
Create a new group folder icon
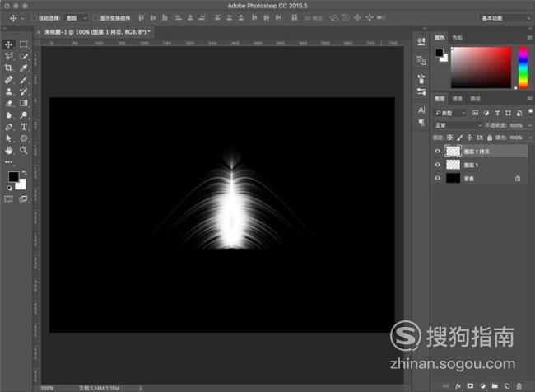[495, 386]
